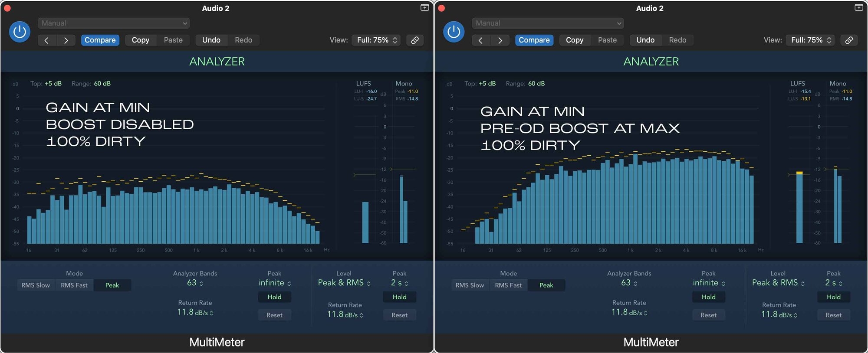Viewport: 868px width, 353px height.
Task: Reset level peak in right window
Action: pyautogui.click(x=833, y=315)
